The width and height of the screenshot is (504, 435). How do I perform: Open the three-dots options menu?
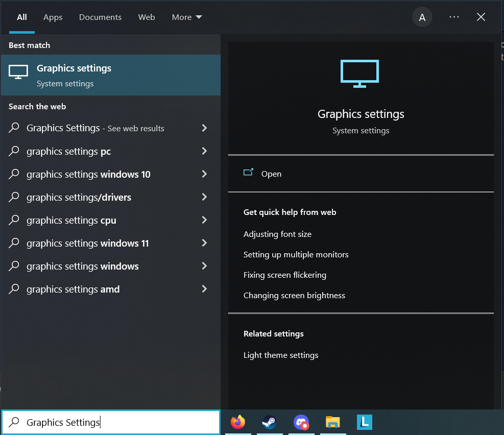[454, 17]
